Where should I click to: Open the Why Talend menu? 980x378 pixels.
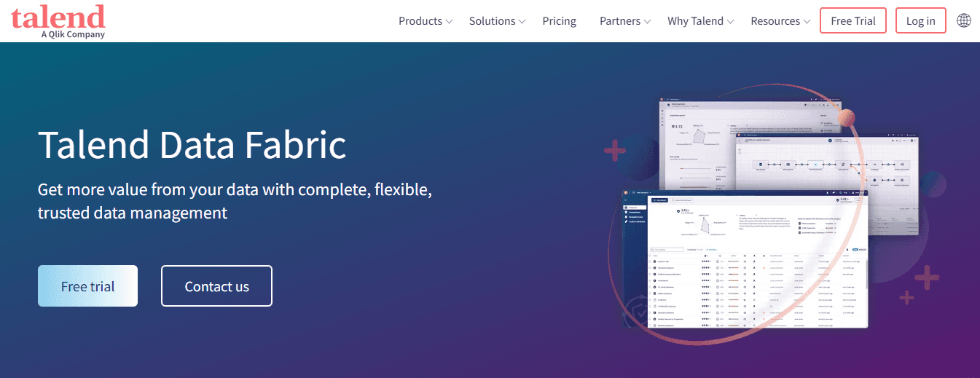(695, 21)
